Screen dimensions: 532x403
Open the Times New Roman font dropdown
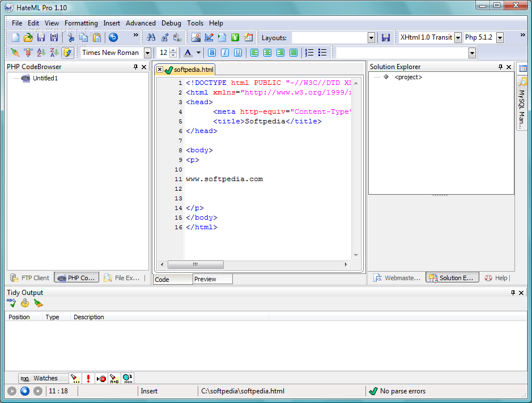tap(148, 53)
